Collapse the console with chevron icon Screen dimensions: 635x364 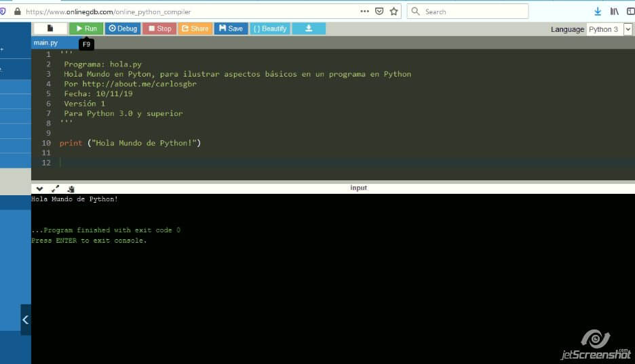tap(39, 188)
